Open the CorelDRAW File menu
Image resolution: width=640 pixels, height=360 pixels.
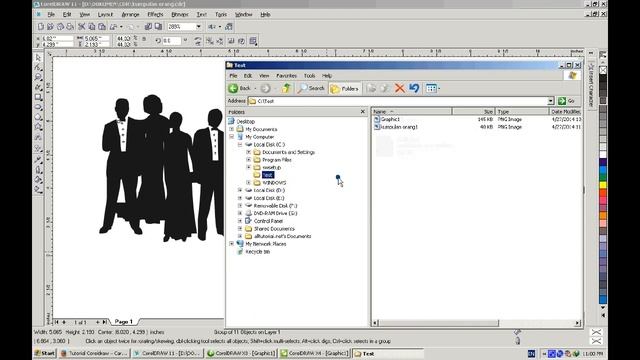pos(51,14)
